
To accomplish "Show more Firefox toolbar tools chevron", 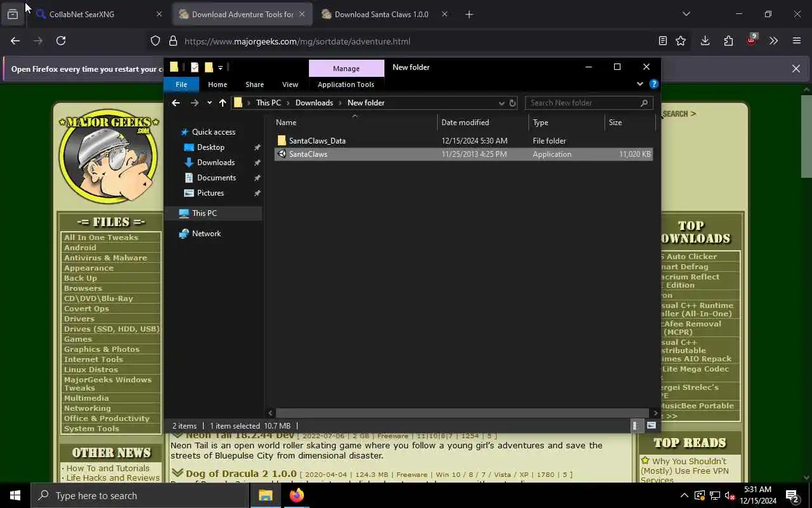I will (773, 41).
